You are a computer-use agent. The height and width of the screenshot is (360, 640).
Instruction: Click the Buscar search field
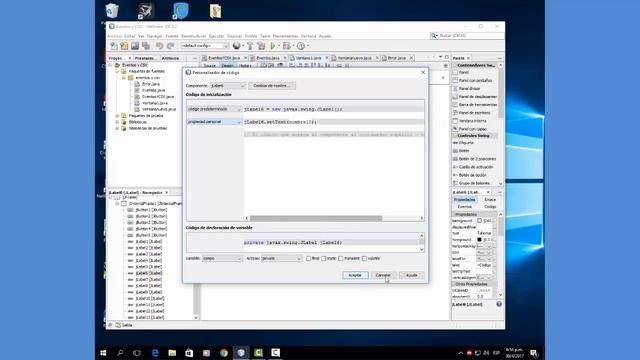(467, 36)
